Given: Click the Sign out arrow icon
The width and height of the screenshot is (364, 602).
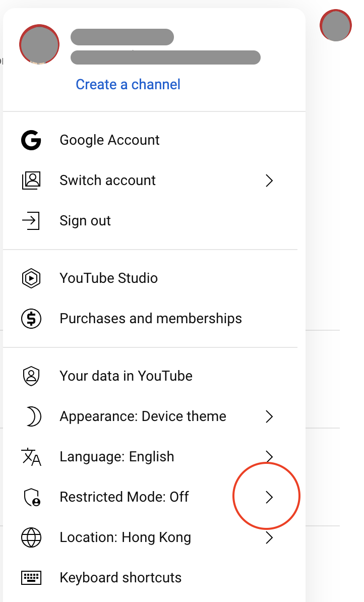Looking at the screenshot, I should click(x=31, y=221).
